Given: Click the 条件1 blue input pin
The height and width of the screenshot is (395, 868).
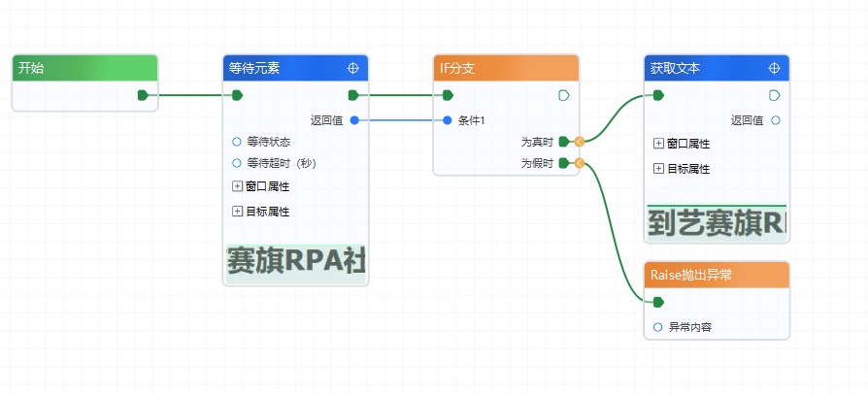Looking at the screenshot, I should (447, 120).
